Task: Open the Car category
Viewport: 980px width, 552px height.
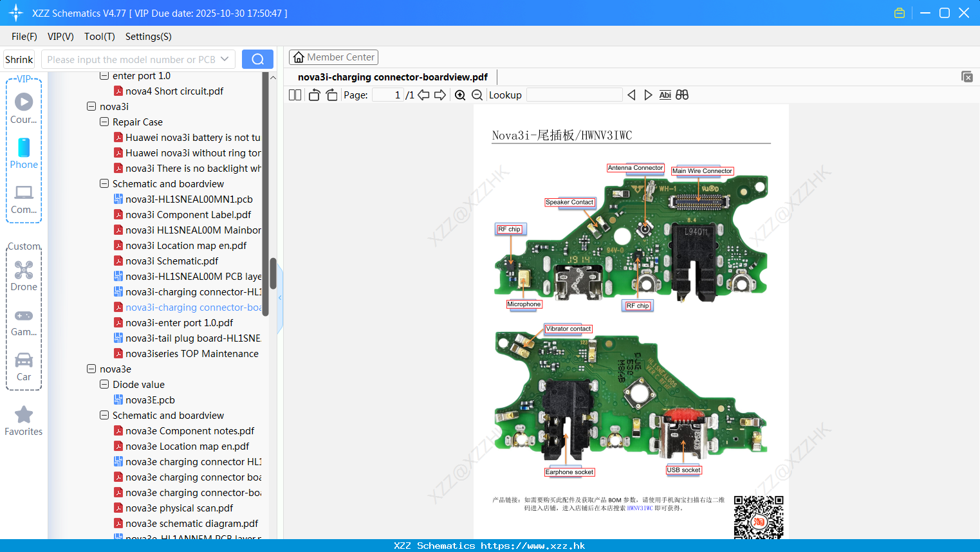Action: (24, 367)
